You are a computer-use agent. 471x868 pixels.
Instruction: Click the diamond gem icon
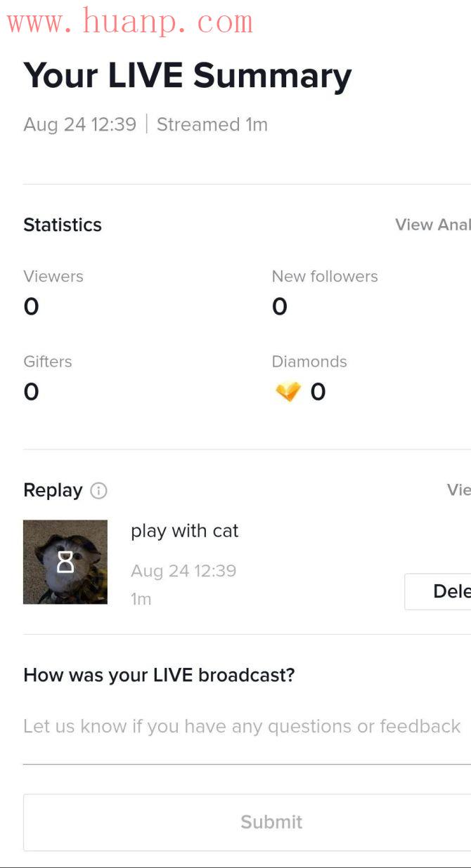coord(288,392)
